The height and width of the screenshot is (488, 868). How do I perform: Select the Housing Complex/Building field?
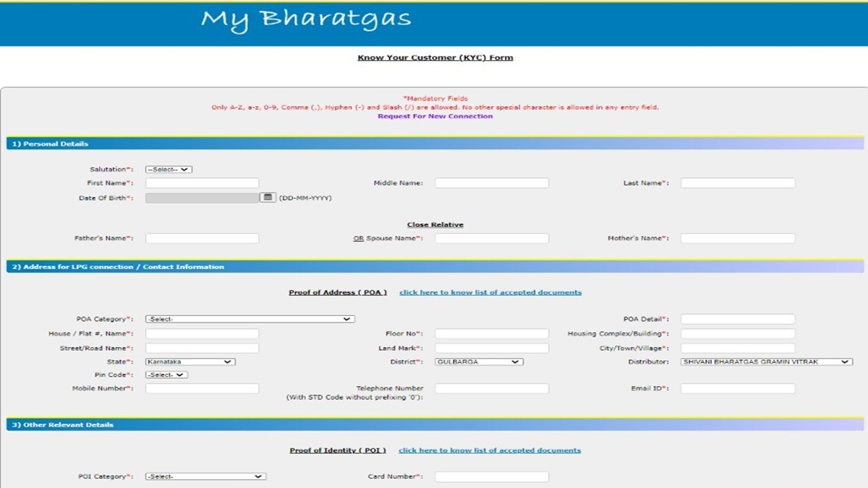tap(738, 334)
